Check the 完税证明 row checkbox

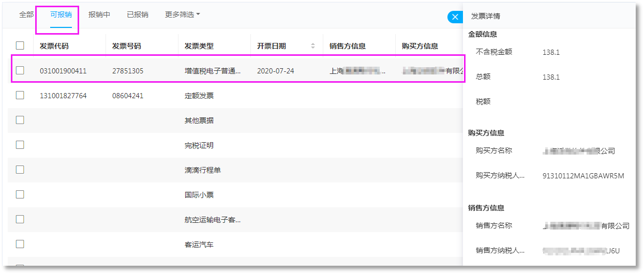[x=20, y=145]
